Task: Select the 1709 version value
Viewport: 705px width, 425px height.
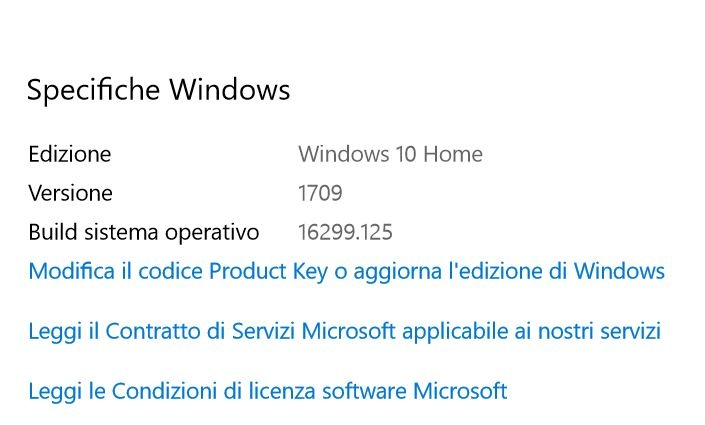Action: pos(320,193)
